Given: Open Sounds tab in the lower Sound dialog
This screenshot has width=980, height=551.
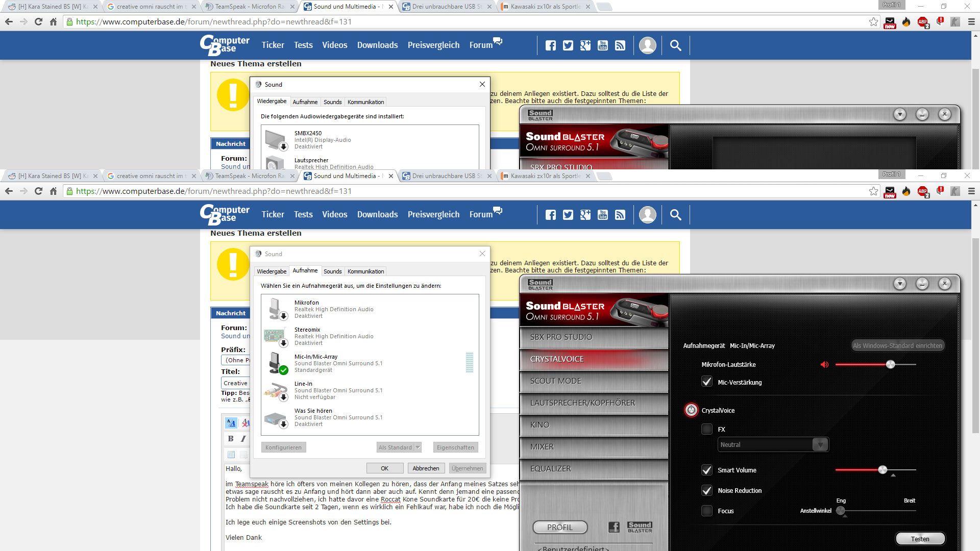Looking at the screenshot, I should [333, 271].
